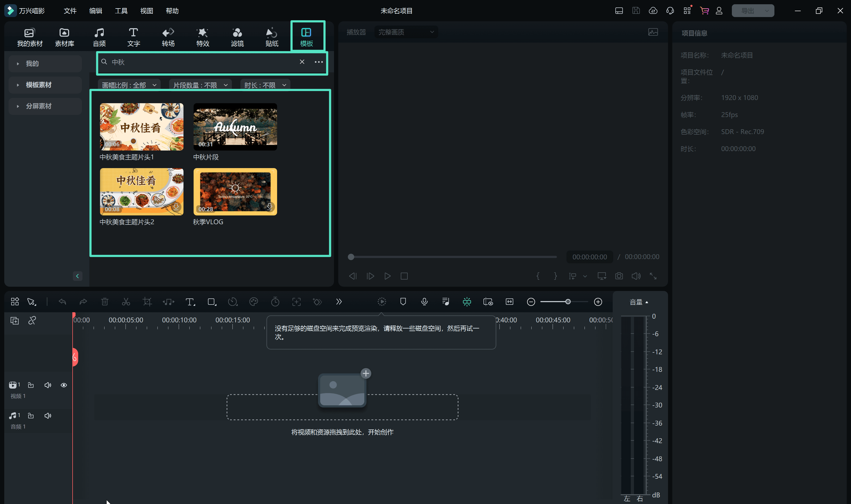Select the 中秋片段 Autumn template thumbnail
Screen dimensions: 851x504
(x=235, y=127)
